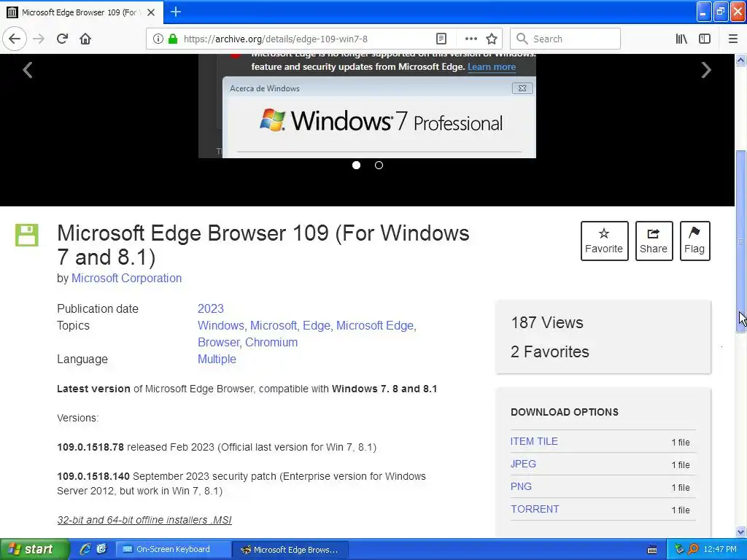This screenshot has height=560, width=747.
Task: Click the network tray icon
Action: point(679,550)
